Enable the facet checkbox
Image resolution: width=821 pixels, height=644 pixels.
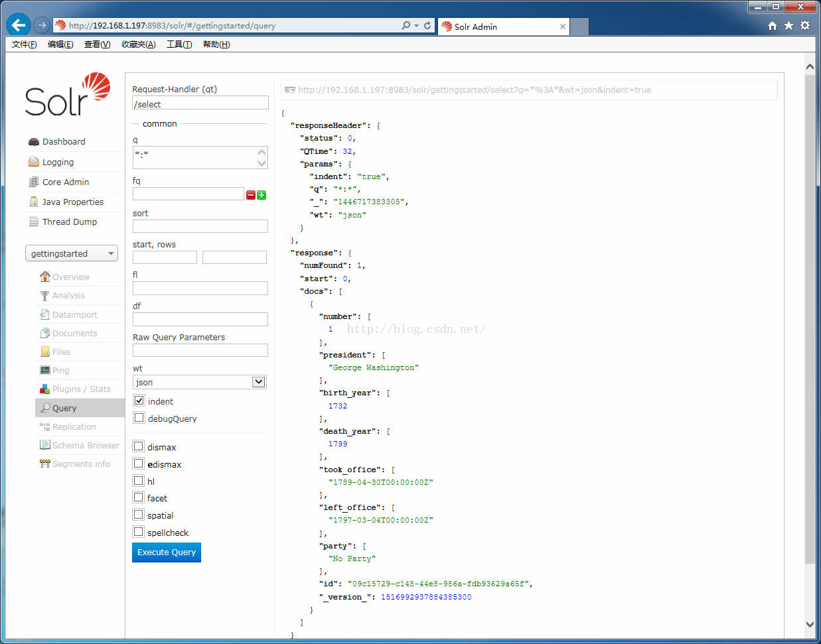click(139, 497)
